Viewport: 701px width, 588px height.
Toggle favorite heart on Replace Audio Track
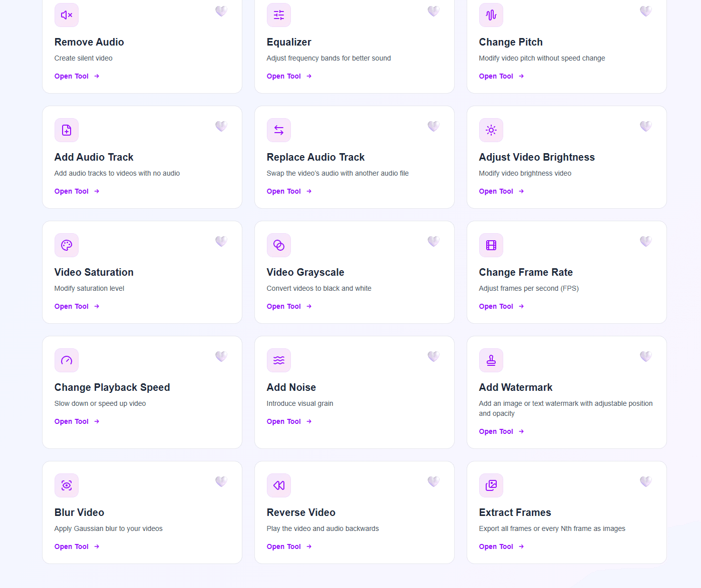pos(434,126)
